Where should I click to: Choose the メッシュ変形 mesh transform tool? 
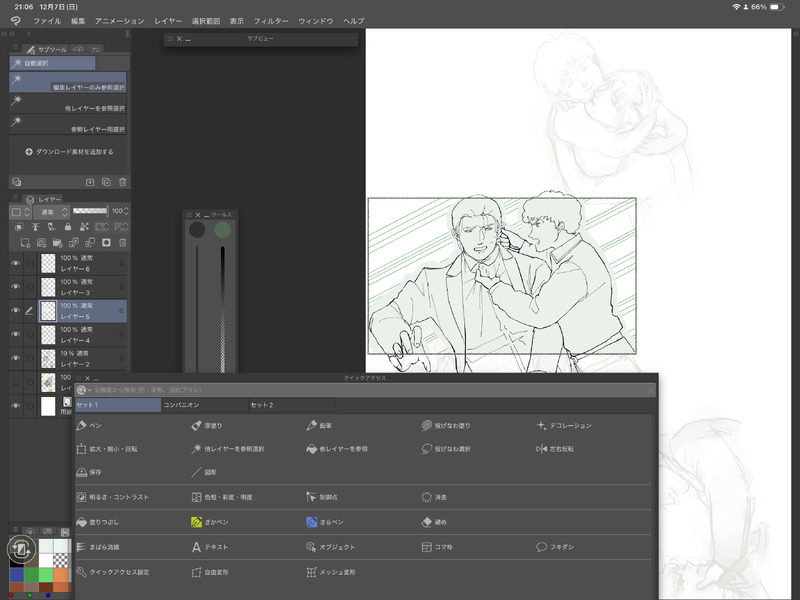pos(329,572)
